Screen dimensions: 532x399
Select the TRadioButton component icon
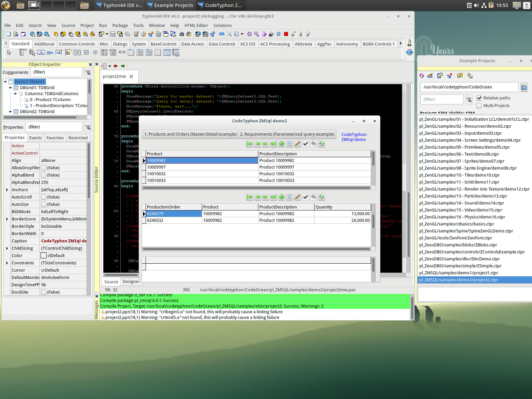pos(95,53)
